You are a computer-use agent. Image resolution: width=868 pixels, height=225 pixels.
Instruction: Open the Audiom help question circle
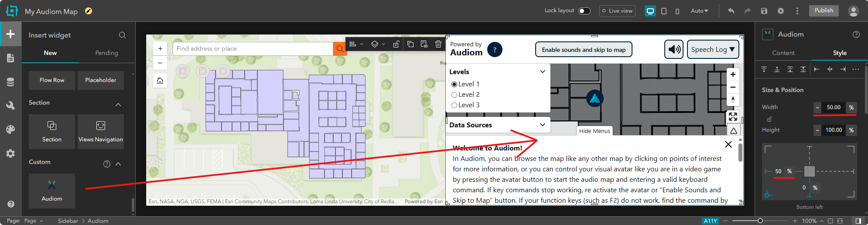(495, 50)
